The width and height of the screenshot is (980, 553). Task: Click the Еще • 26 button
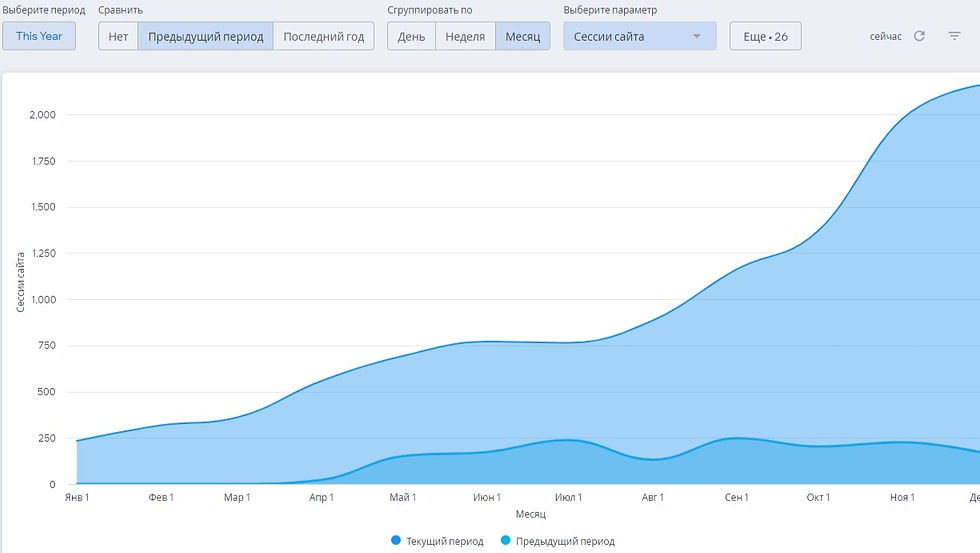(x=765, y=37)
